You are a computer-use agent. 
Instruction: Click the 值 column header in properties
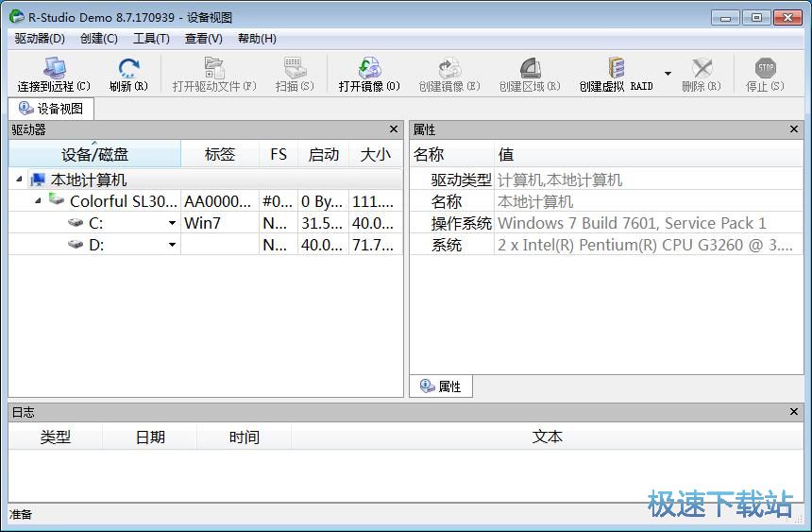tap(649, 154)
